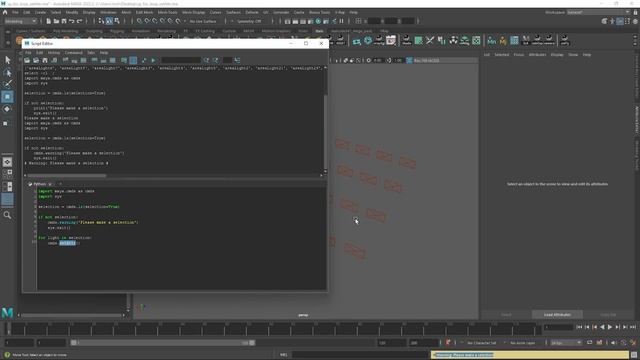The width and height of the screenshot is (640, 360).
Task: Open the Mesh Tools menu
Action: pos(168,12)
